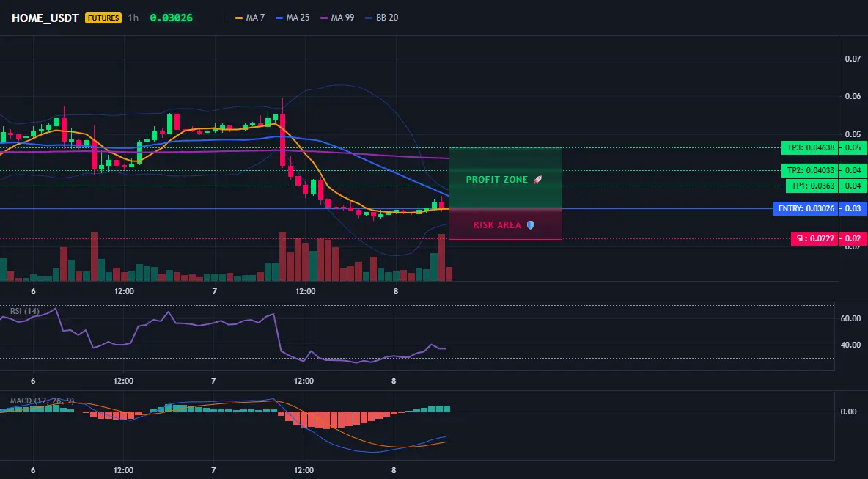Select the 1h timeframe label
The height and width of the screenshot is (479, 868).
pyautogui.click(x=133, y=18)
